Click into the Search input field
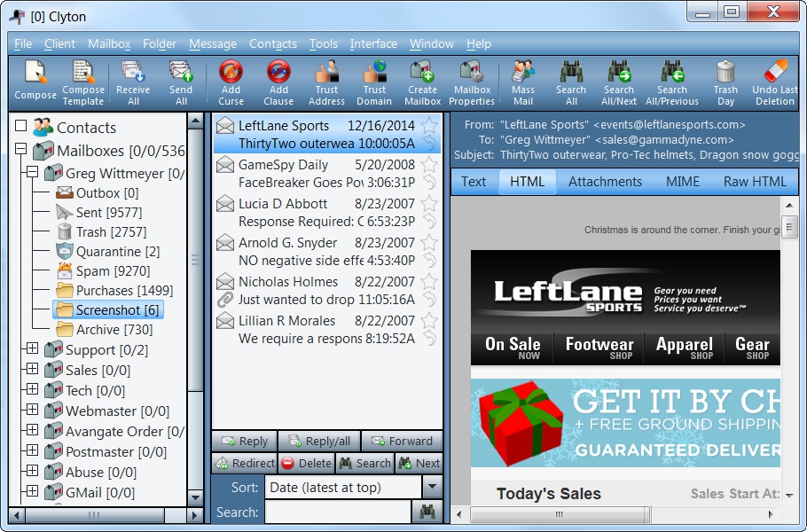The image size is (807, 532). [x=338, y=512]
